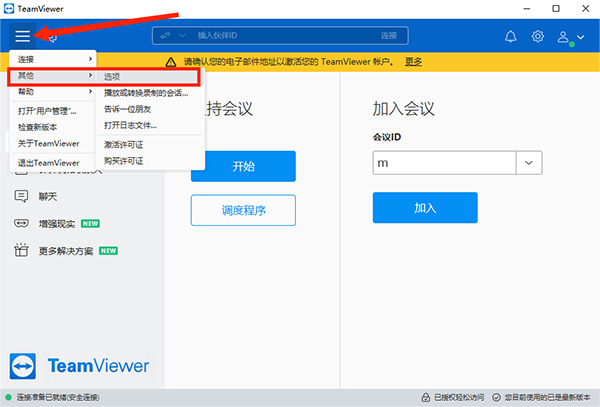This screenshot has width=600, height=407.
Task: Expand the account dropdown chevron
Action: (x=580, y=37)
